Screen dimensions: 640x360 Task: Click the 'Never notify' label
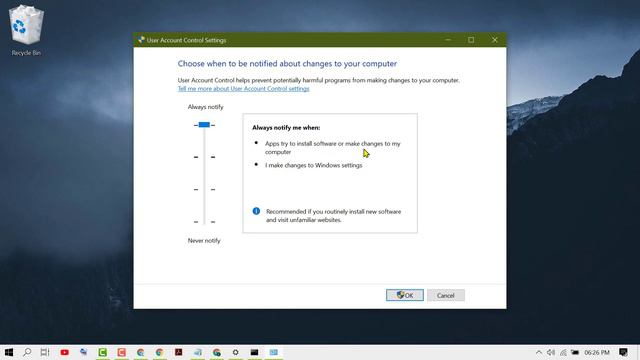click(204, 240)
